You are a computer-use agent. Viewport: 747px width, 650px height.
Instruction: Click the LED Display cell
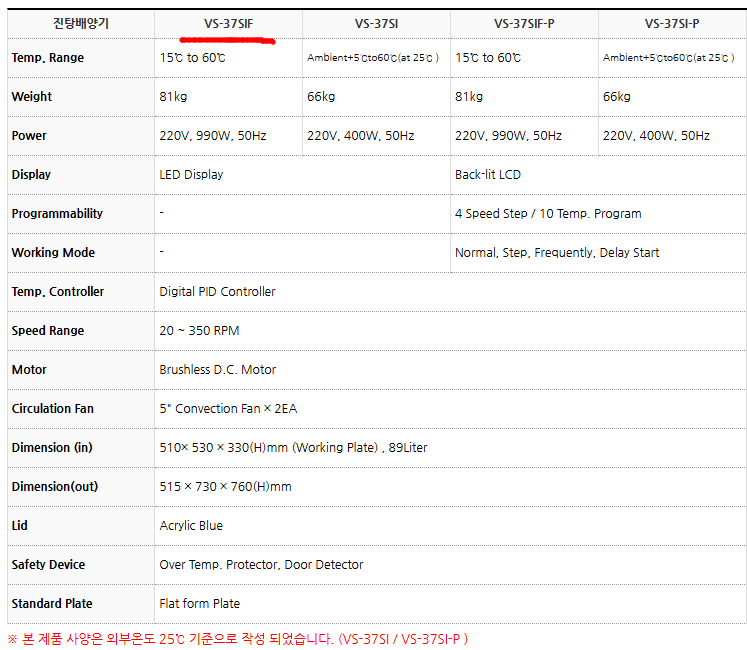pos(192,175)
